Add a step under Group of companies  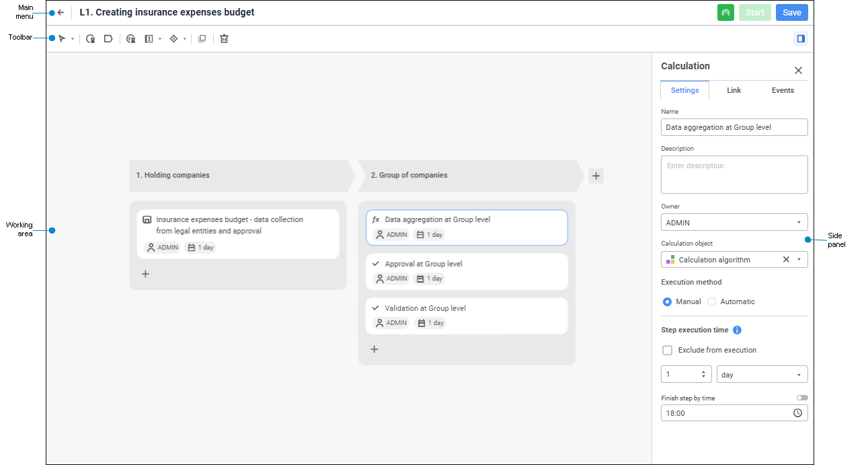[x=374, y=349]
